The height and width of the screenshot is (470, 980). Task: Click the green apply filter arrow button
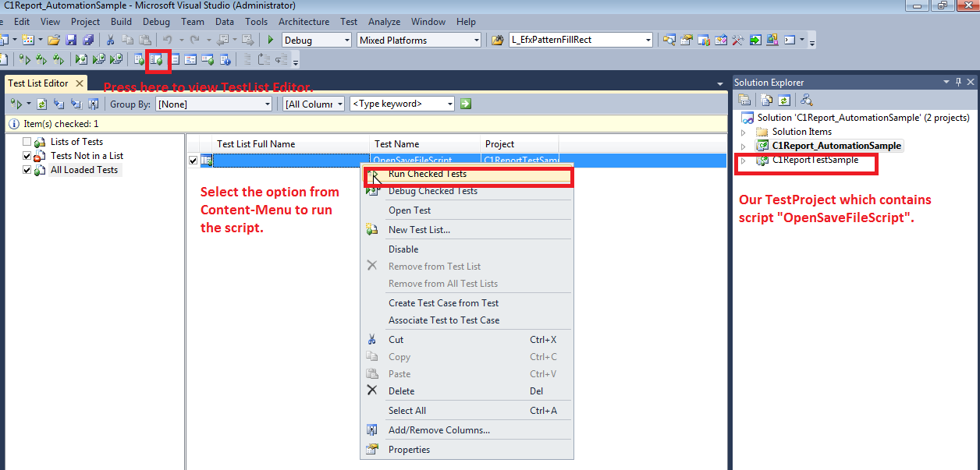coord(466,104)
